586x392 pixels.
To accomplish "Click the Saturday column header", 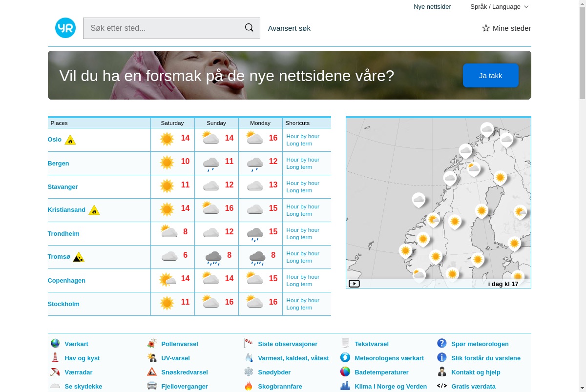I will pyautogui.click(x=172, y=123).
